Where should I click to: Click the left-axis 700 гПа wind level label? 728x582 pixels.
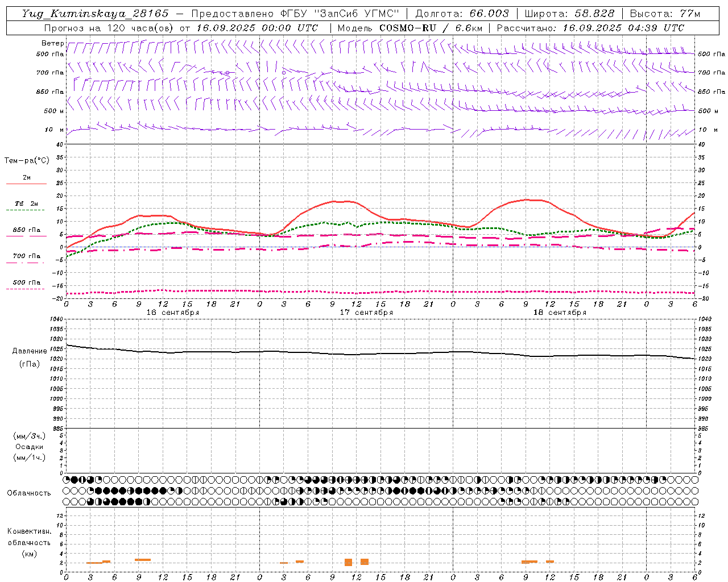pyautogui.click(x=50, y=73)
